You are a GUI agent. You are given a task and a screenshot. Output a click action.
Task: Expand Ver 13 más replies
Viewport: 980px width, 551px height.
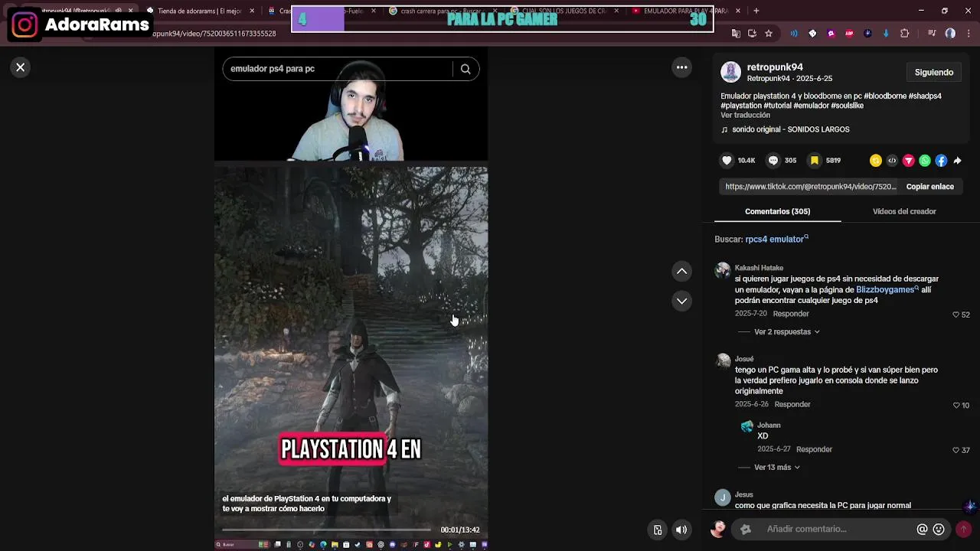(777, 468)
